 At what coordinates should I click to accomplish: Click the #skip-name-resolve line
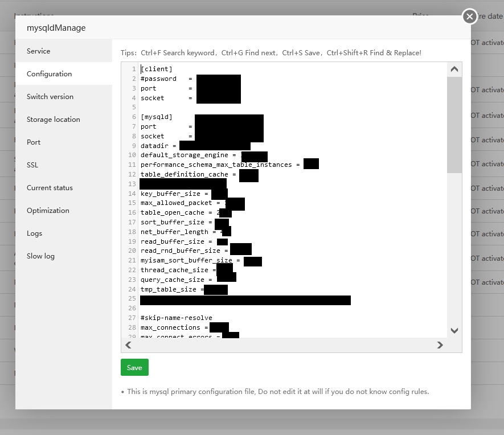tap(177, 318)
